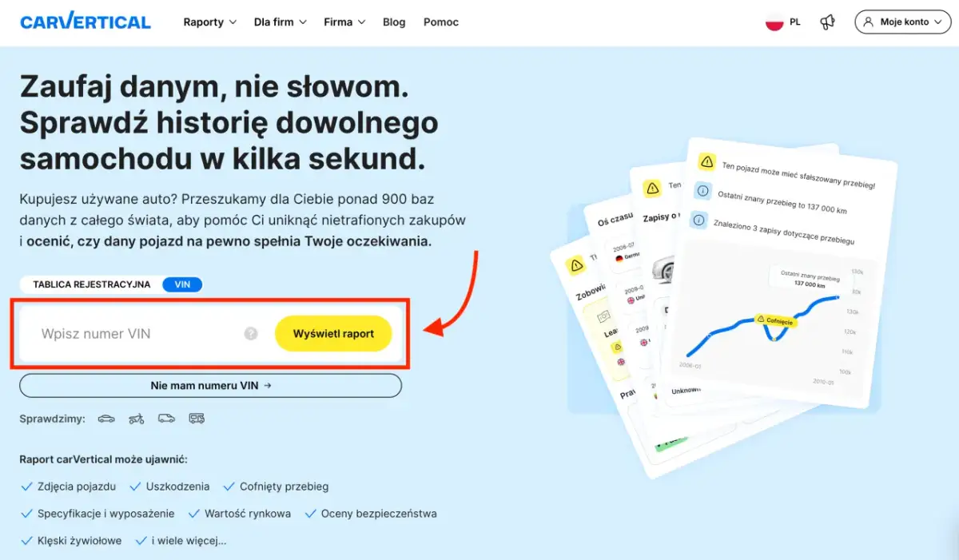
Task: Open the Blog menu item
Action: pyautogui.click(x=394, y=22)
